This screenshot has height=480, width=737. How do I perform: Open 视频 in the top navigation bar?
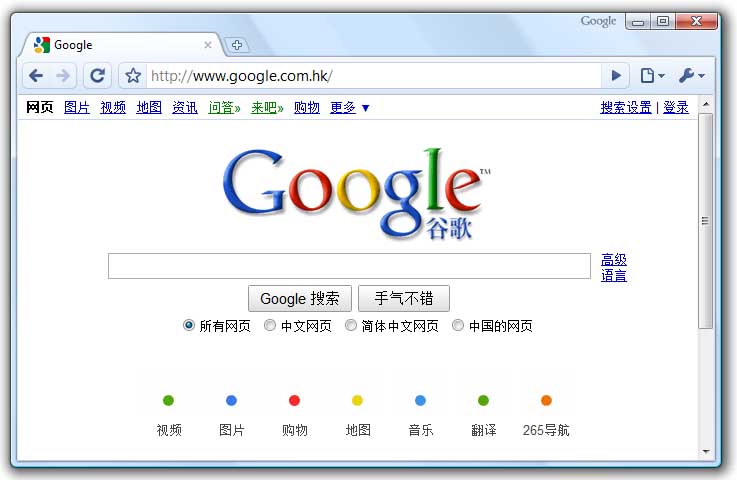(113, 108)
